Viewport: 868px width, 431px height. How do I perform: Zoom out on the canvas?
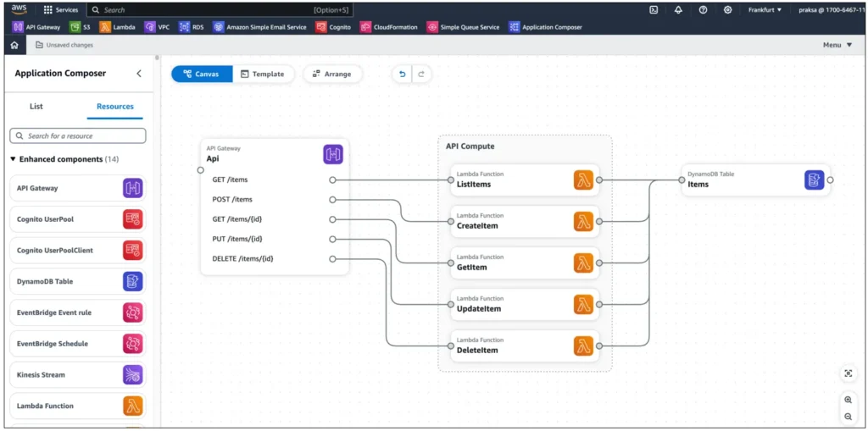click(848, 417)
